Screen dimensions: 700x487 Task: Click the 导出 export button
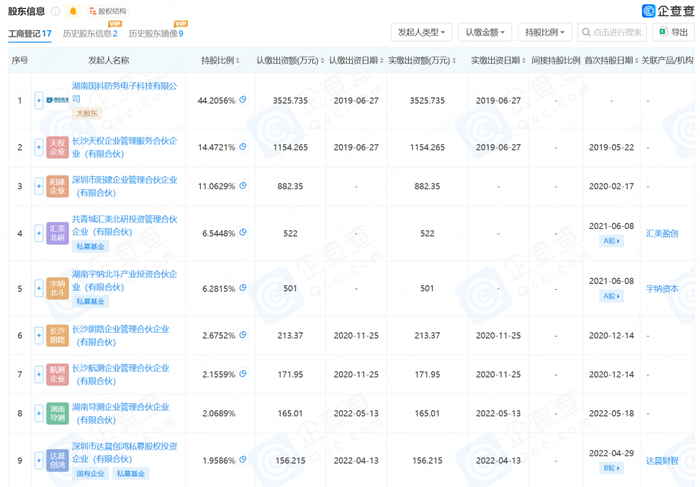(673, 32)
